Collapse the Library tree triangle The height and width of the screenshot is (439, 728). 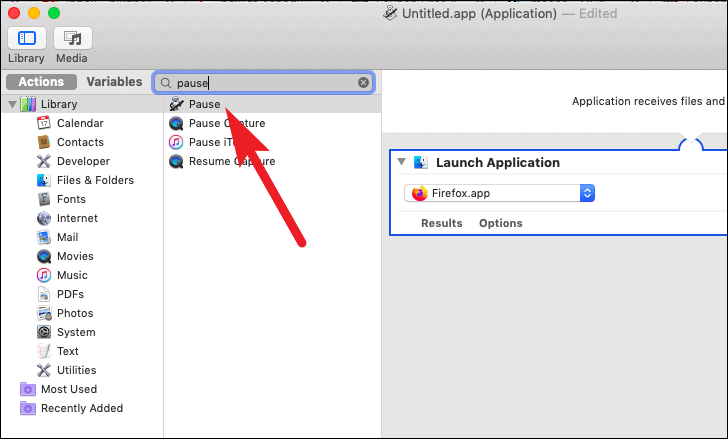[13, 104]
